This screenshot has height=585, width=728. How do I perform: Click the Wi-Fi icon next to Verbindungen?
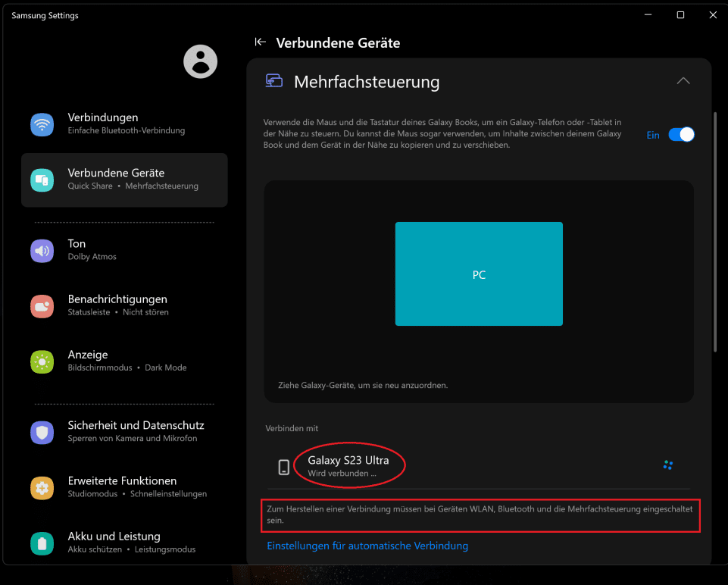[x=42, y=124]
